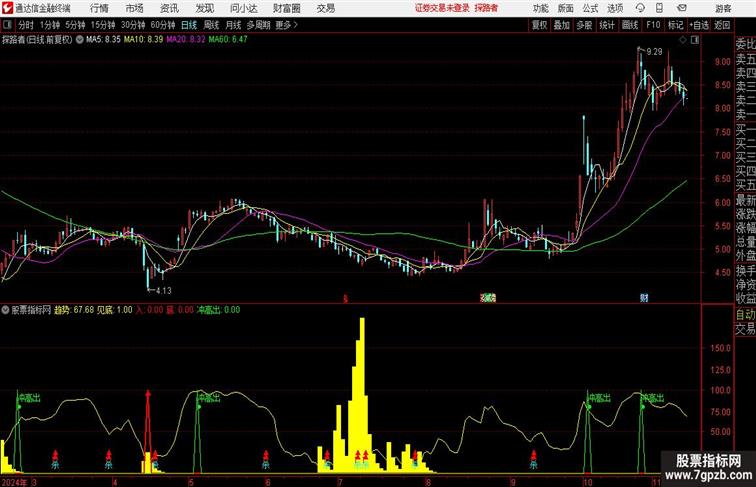Click the 叠加 overlay button
Screen dimensions: 756x487
click(562, 25)
